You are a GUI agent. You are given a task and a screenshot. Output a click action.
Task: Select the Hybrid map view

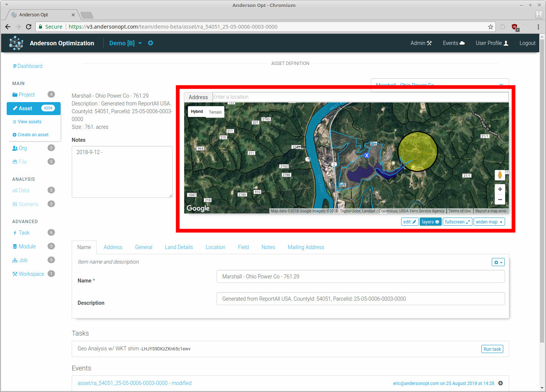tap(197, 112)
